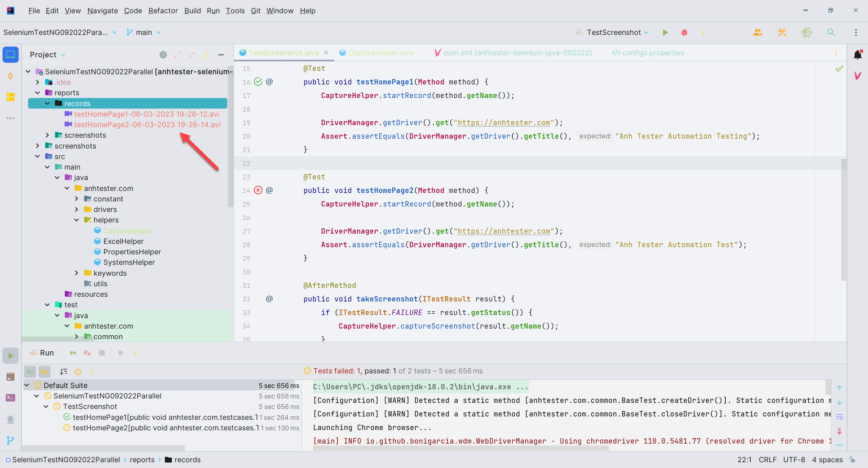
Task: Open the Terminal tool window icon
Action: [11, 397]
